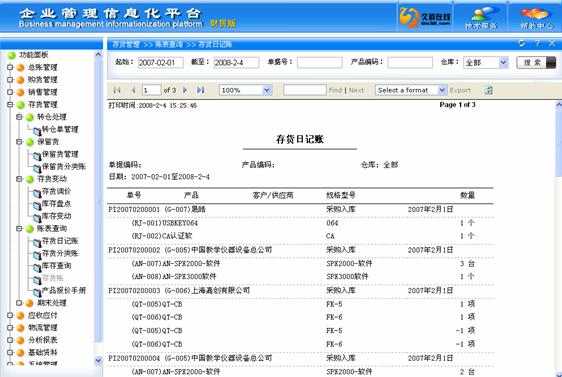Click the tree panel scroll-up arrow
Image resolution: width=562 pixels, height=377 pixels.
coord(98,54)
